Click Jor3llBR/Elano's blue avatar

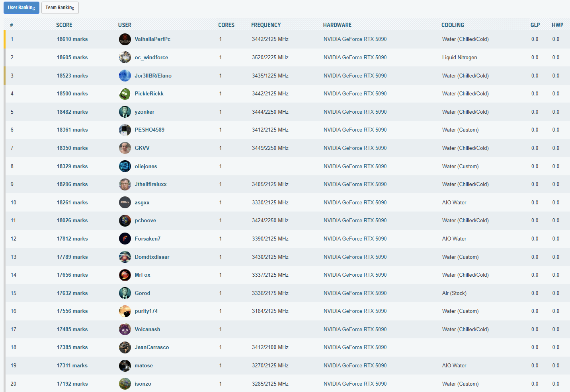coord(125,76)
